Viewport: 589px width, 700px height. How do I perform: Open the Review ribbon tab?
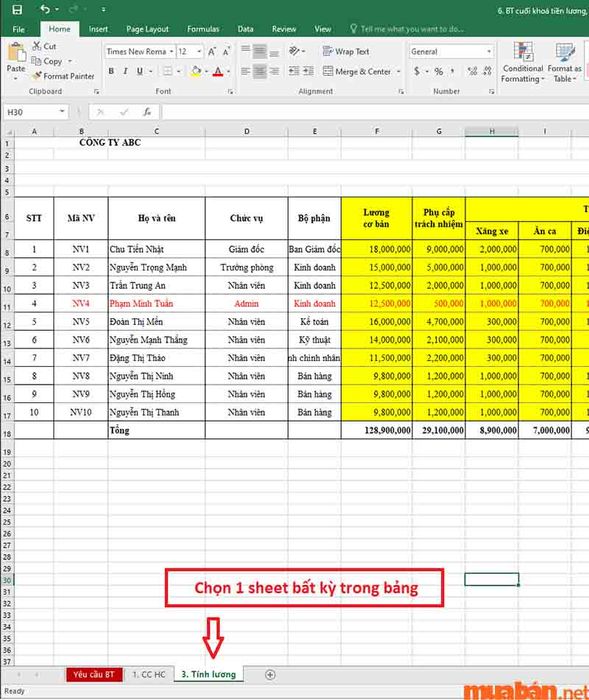click(284, 29)
